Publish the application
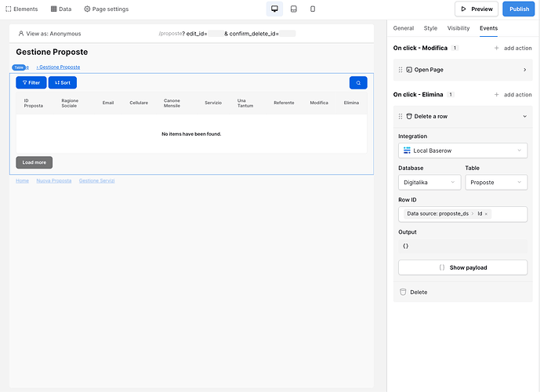Viewport: 540px width, 392px height. click(519, 9)
